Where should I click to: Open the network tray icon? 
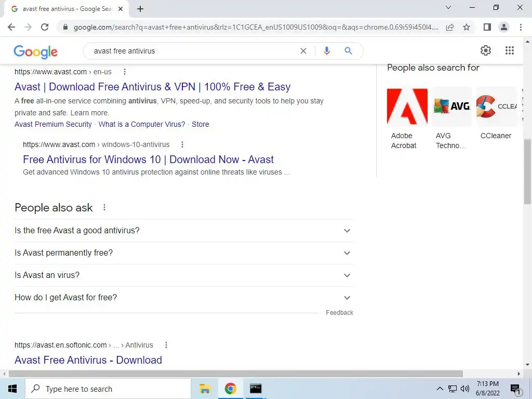(x=453, y=389)
